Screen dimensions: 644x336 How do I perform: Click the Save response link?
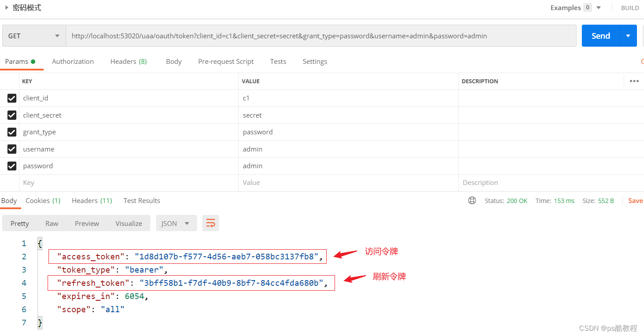click(636, 201)
